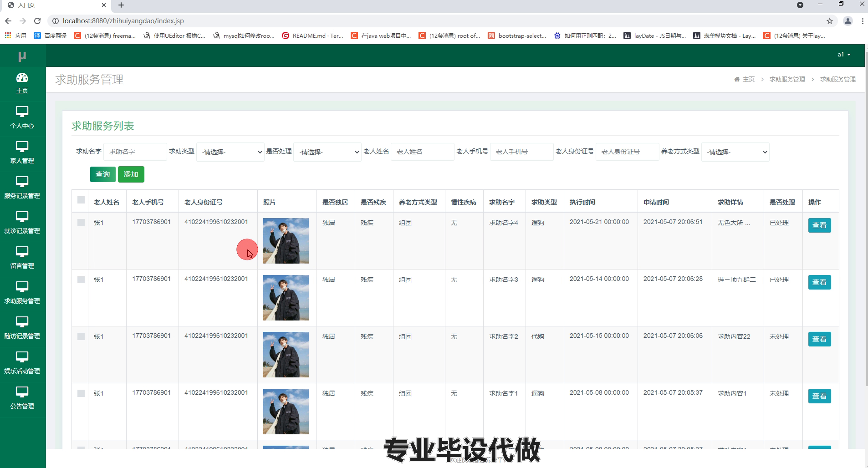Viewport: 868px width, 468px height.
Task: Click the 添加 add button
Action: [131, 174]
